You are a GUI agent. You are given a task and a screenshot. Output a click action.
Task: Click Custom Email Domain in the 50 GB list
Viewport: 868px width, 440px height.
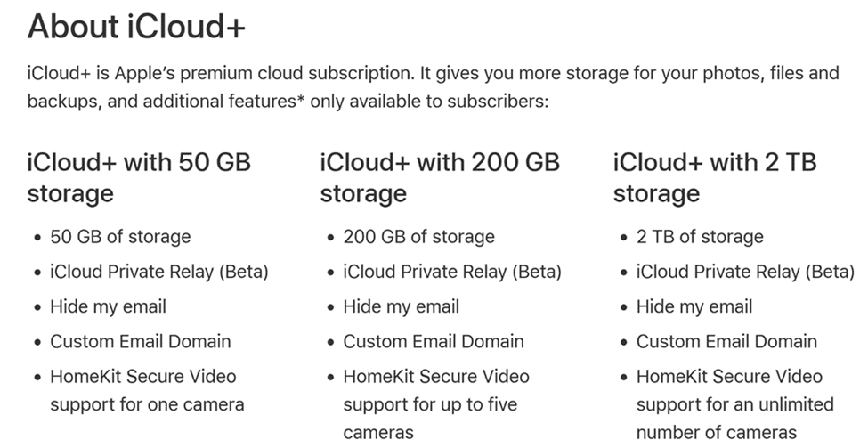click(x=140, y=341)
